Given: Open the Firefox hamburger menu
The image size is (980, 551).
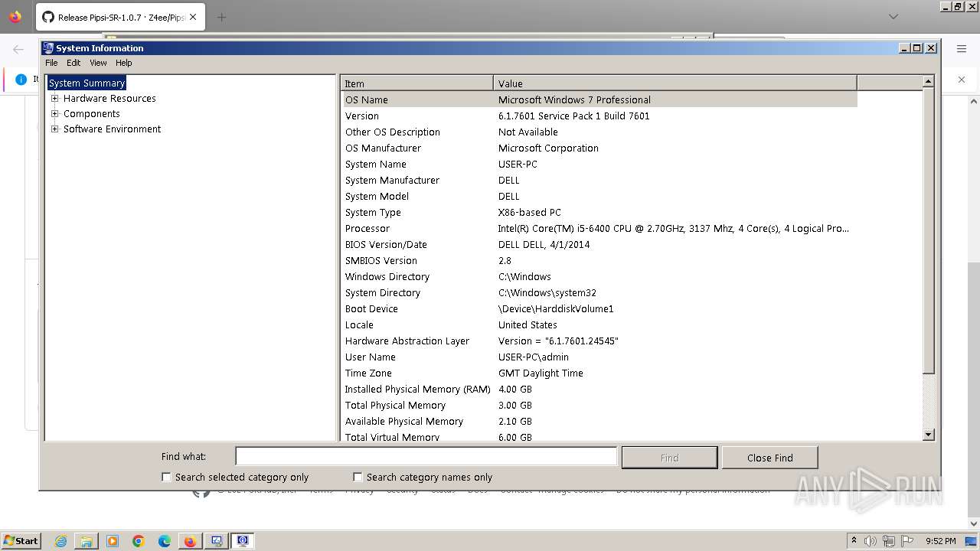Looking at the screenshot, I should (962, 48).
